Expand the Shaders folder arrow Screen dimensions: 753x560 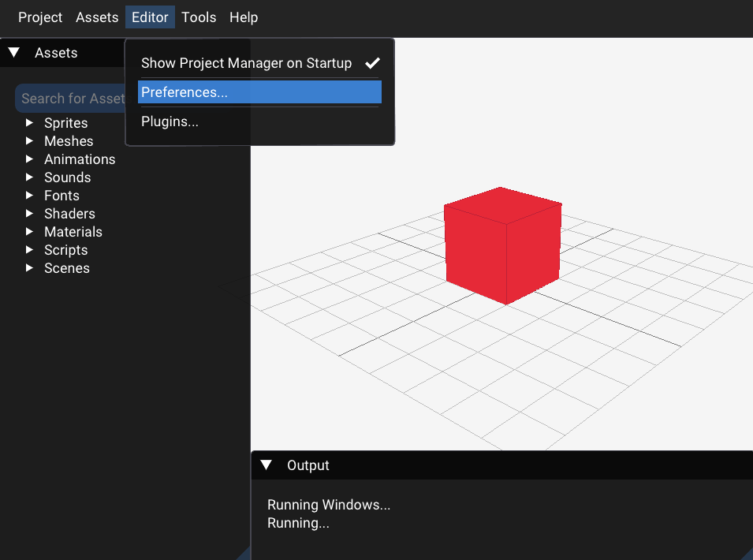click(29, 213)
